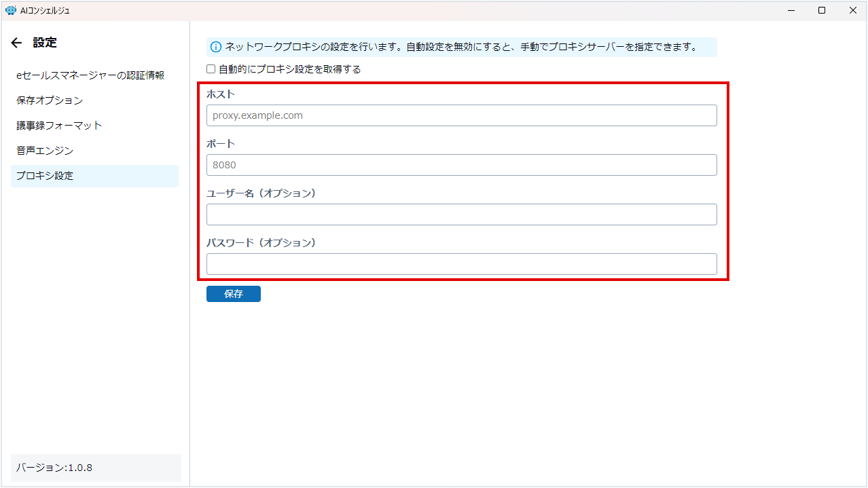Select 保存オプション in the sidebar
The height and width of the screenshot is (488, 868).
(50, 100)
